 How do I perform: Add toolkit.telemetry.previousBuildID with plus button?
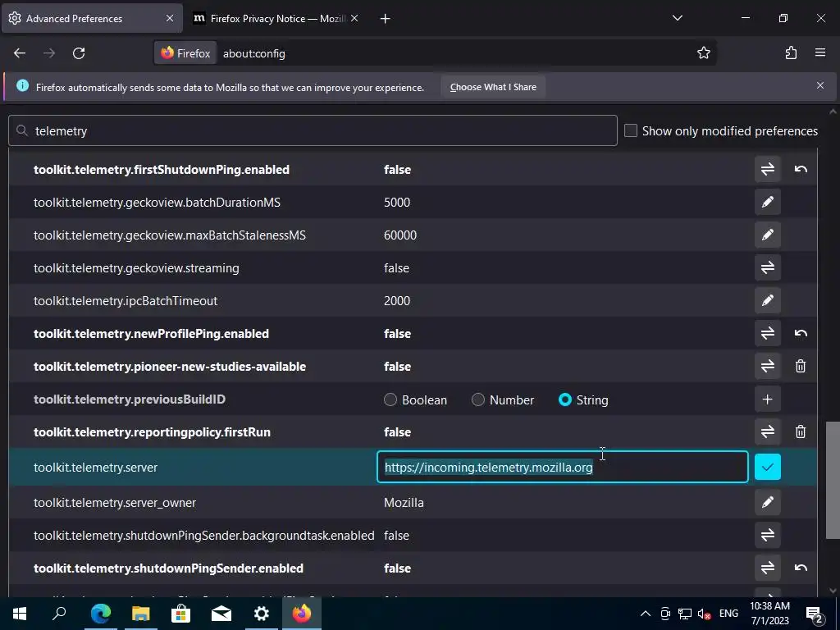pyautogui.click(x=767, y=399)
